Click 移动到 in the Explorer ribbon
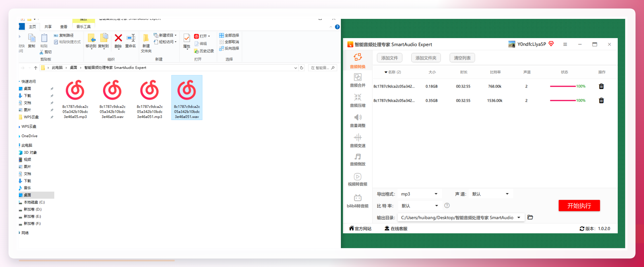644x267 pixels. 91,41
